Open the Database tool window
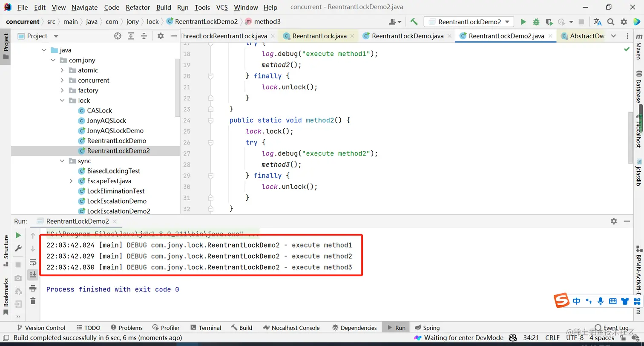The image size is (644, 346). tap(638, 86)
